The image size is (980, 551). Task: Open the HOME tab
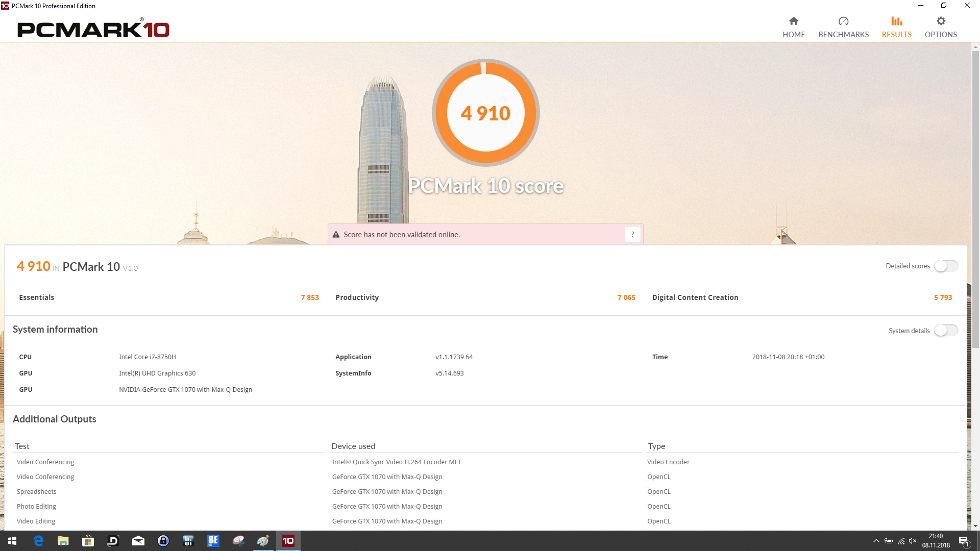tap(793, 28)
